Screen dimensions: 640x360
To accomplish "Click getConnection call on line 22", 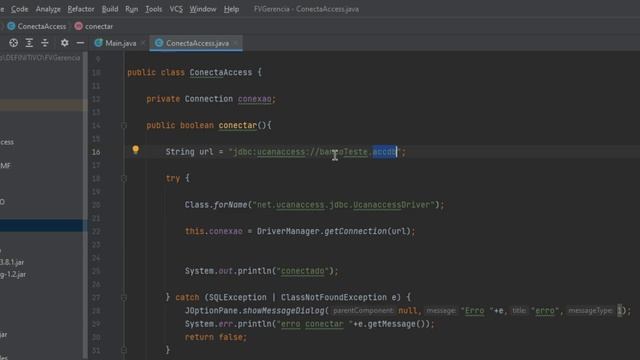I will pos(355,231).
